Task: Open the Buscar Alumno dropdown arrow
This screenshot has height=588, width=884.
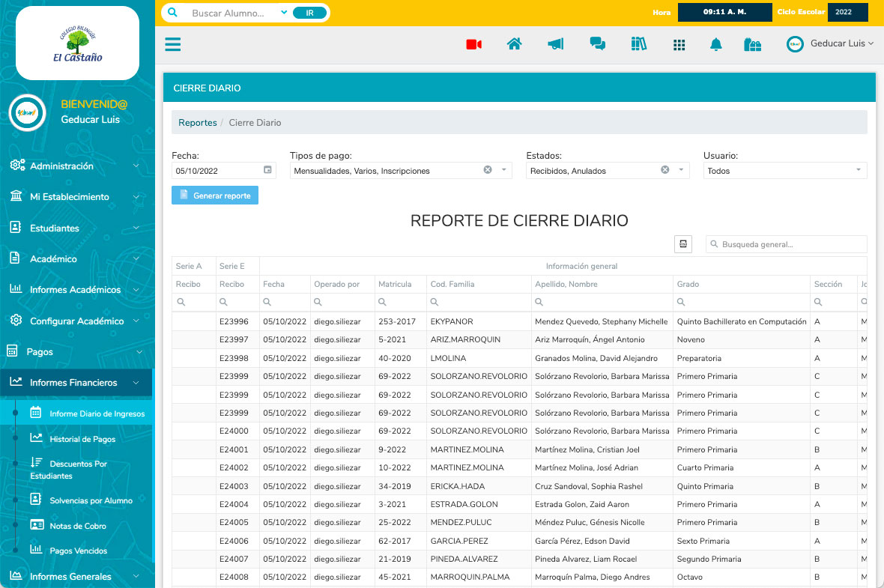Action: click(284, 13)
